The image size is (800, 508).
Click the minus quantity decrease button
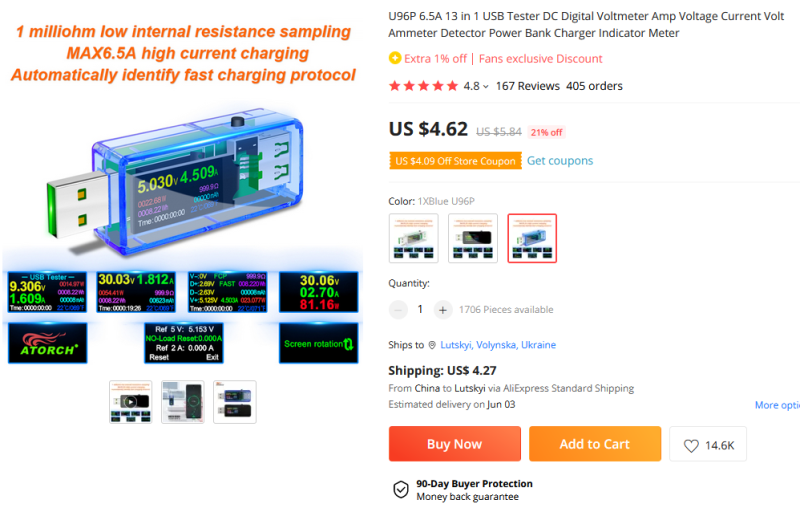coord(398,310)
